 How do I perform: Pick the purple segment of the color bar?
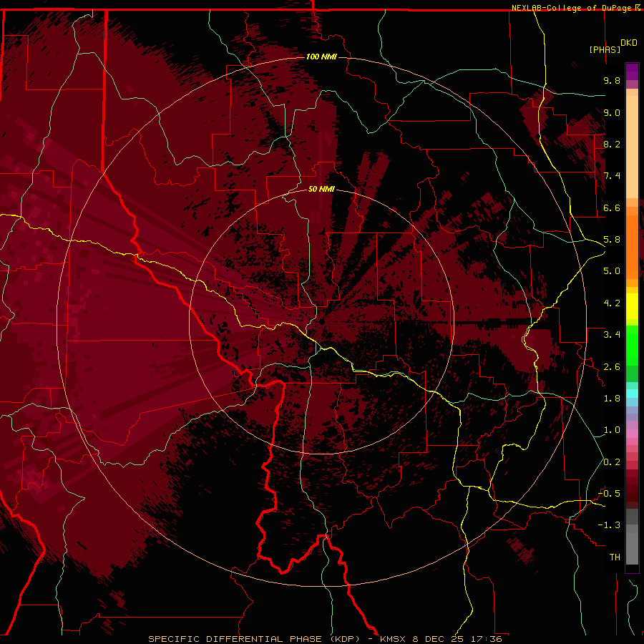click(x=632, y=72)
